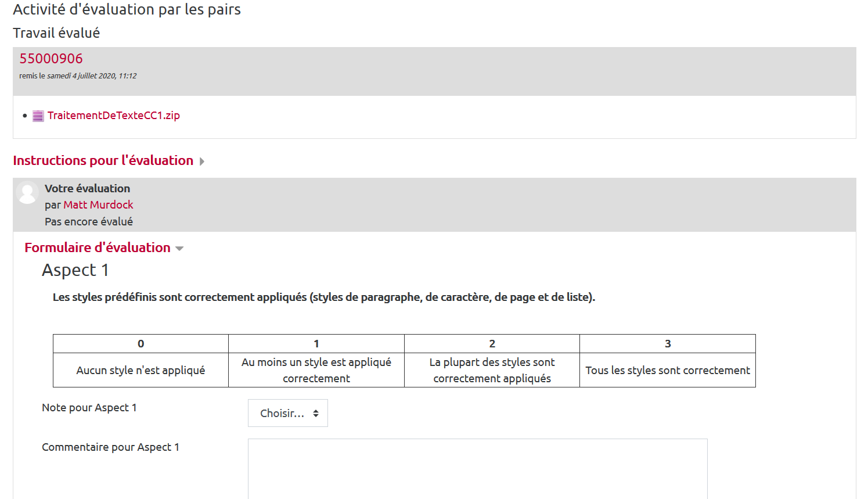Click the Note pour Aspect 1 label
Screen dimensions: 868x499
(x=89, y=408)
